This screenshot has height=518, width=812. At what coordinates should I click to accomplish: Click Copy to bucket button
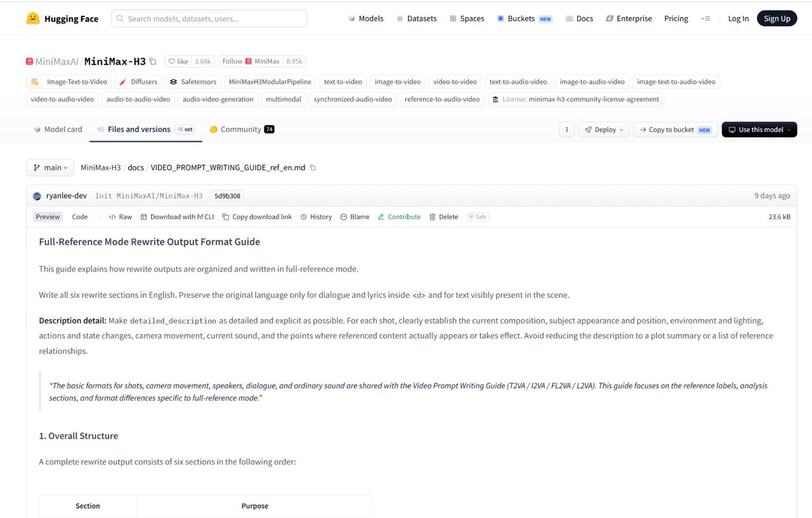[676, 129]
